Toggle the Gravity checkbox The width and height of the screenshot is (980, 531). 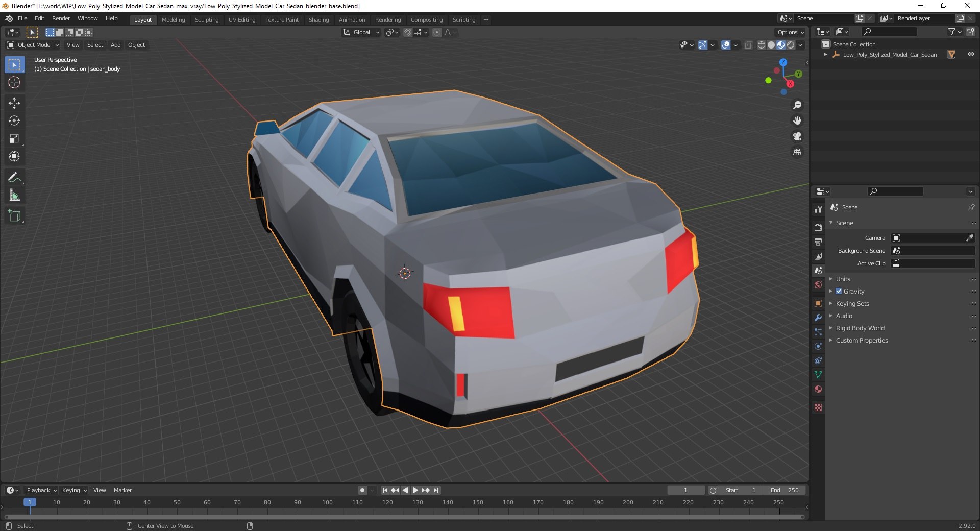pyautogui.click(x=839, y=291)
